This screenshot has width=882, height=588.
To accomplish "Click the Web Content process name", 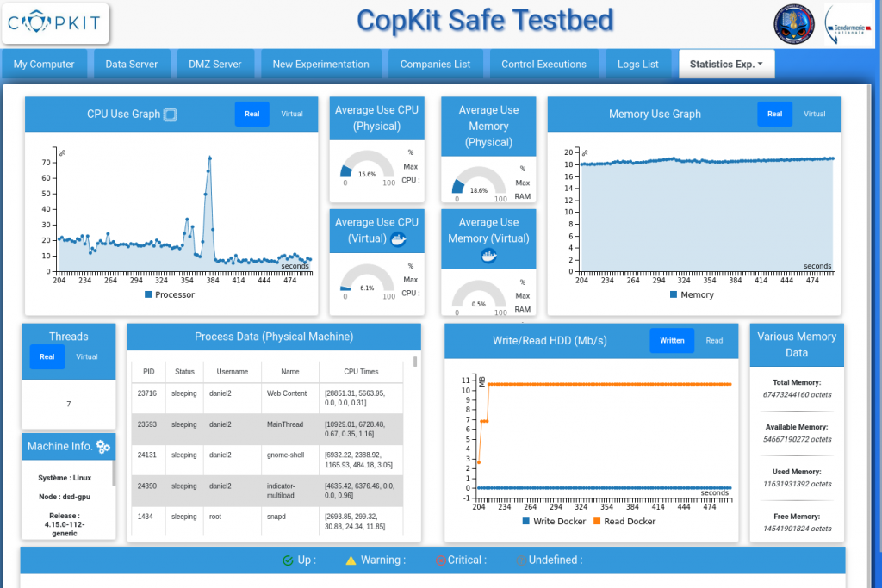I will point(287,393).
